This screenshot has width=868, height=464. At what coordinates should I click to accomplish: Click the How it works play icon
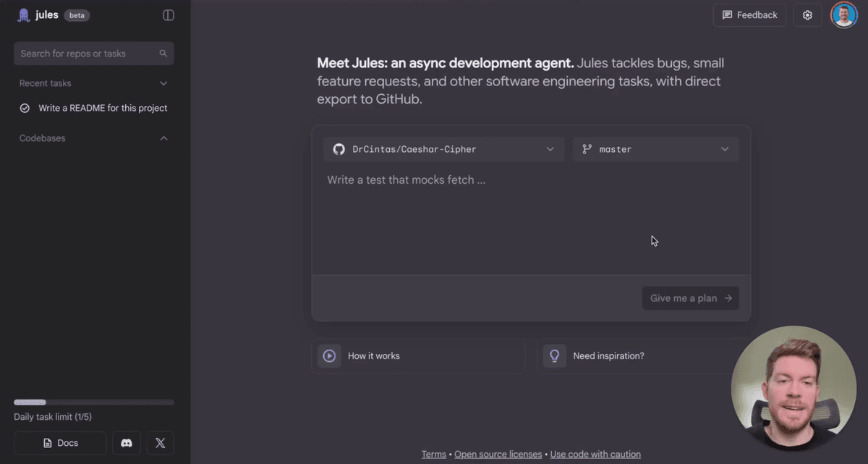[329, 355]
